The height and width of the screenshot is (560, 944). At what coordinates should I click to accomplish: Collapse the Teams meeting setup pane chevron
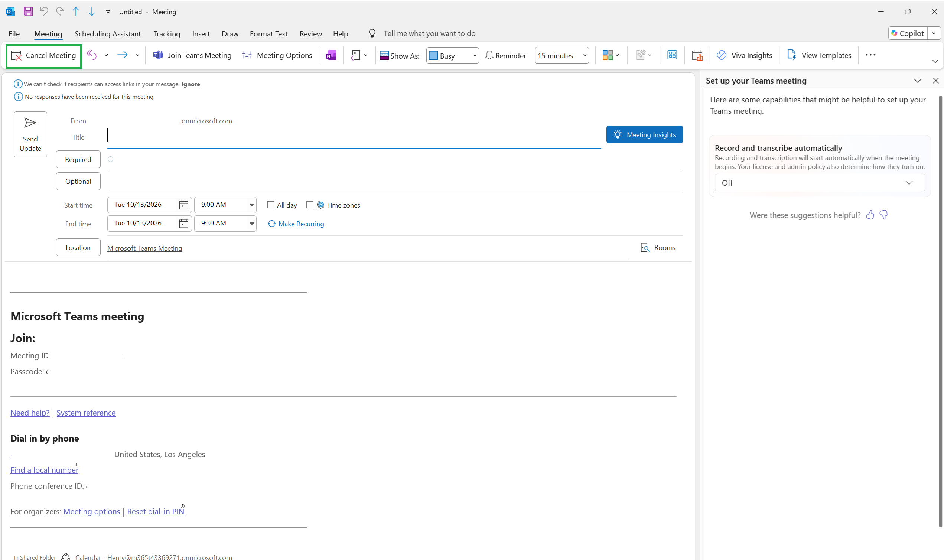click(x=918, y=81)
